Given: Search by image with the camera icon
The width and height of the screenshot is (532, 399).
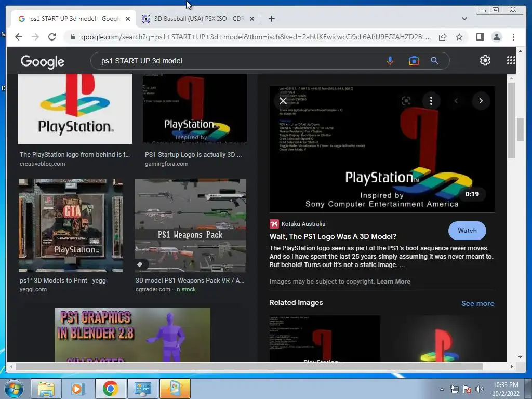Looking at the screenshot, I should 414,61.
